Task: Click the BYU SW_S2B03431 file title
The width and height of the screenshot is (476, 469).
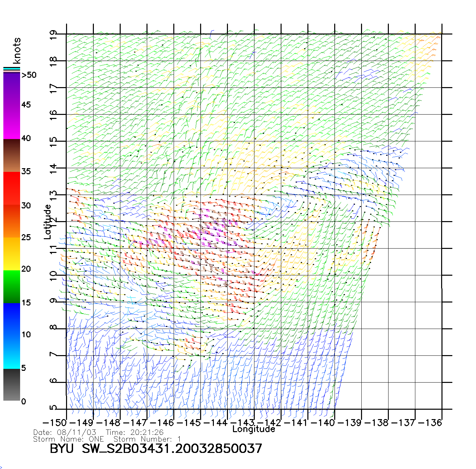Action: tap(156, 449)
